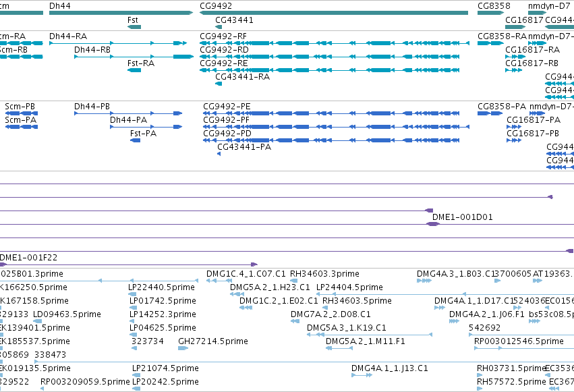Click EST GH27214.5prime
Screen dimensions: 574x392
coord(183,348)
